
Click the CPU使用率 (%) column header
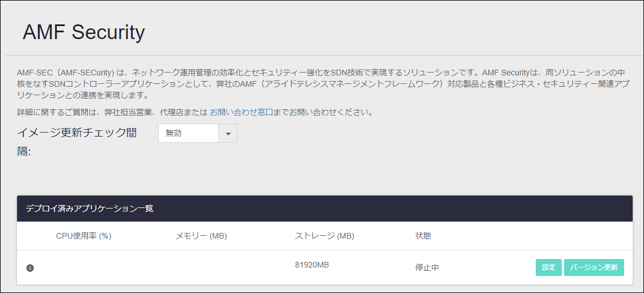tap(84, 236)
